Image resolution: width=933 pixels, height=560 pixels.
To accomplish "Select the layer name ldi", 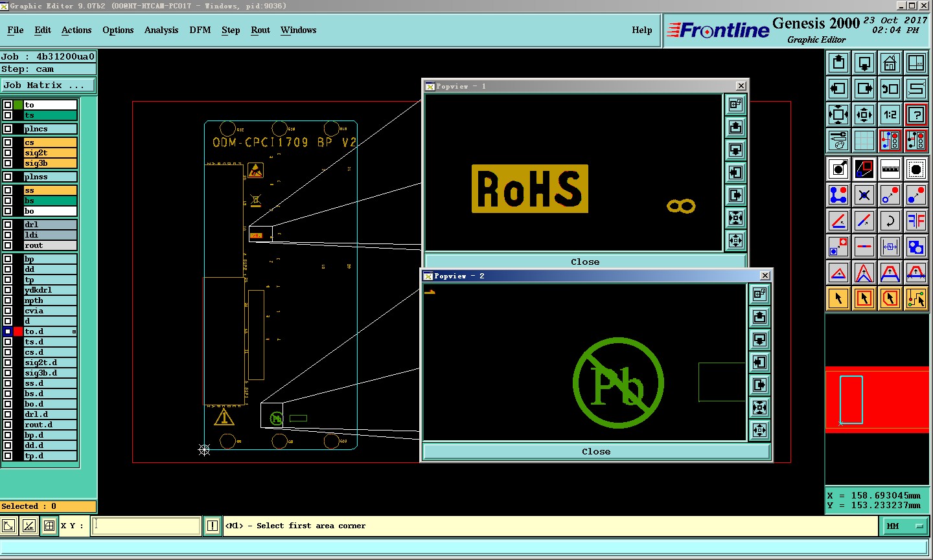I will (x=51, y=235).
